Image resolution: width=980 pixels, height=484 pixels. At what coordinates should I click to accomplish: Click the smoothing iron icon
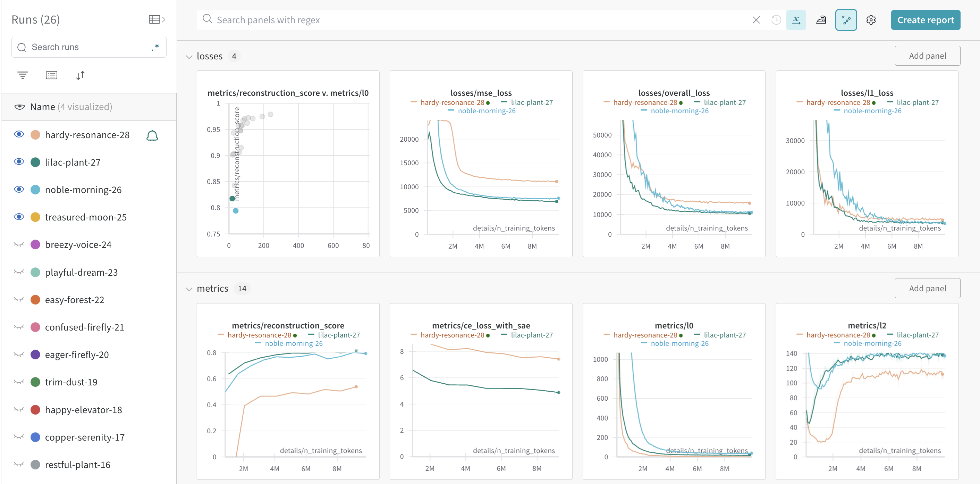[x=821, y=20]
